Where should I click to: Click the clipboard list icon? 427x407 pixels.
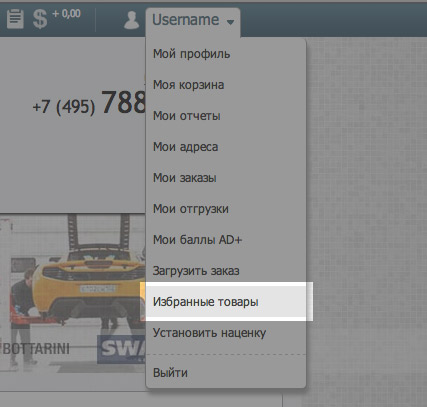(x=15, y=19)
